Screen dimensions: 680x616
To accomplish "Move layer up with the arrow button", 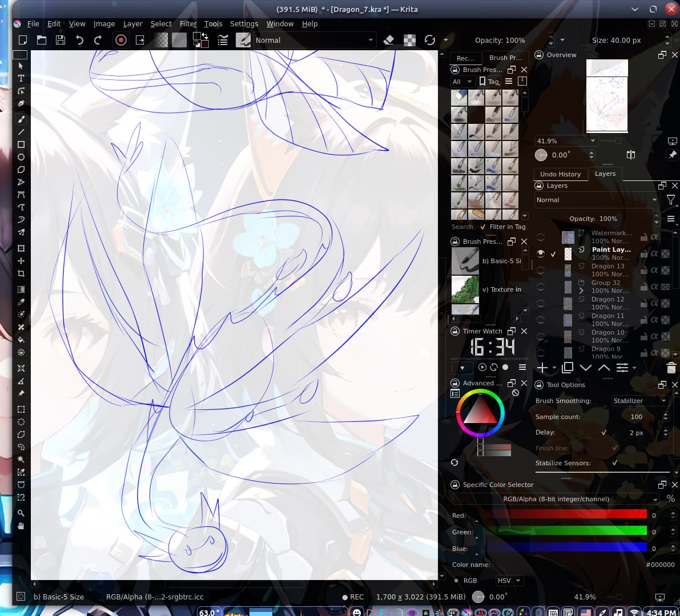I will [604, 368].
